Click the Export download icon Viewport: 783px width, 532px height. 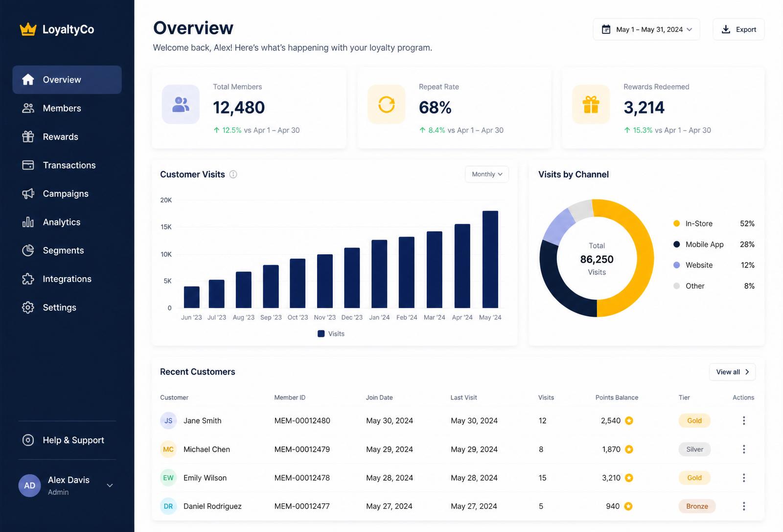tap(726, 29)
